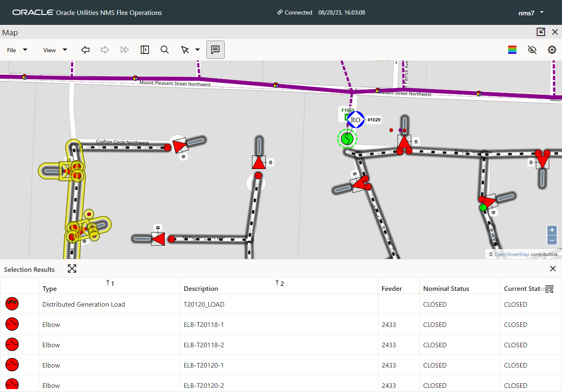The image size is (562, 392).
Task: Click the #1029 device label
Action: coord(374,120)
